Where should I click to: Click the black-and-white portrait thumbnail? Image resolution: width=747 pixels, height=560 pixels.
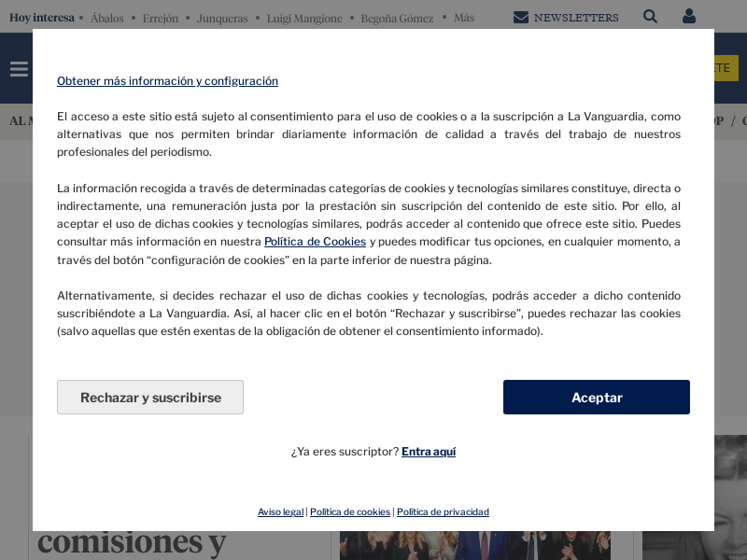point(730,497)
